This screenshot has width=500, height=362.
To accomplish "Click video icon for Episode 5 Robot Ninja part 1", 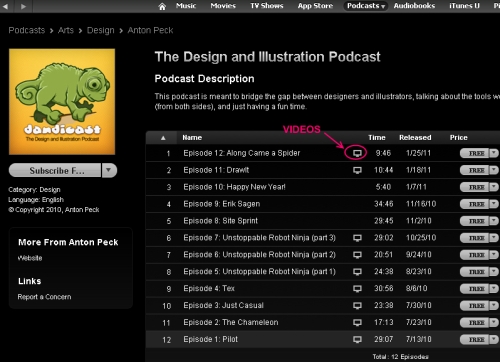I will click(357, 272).
